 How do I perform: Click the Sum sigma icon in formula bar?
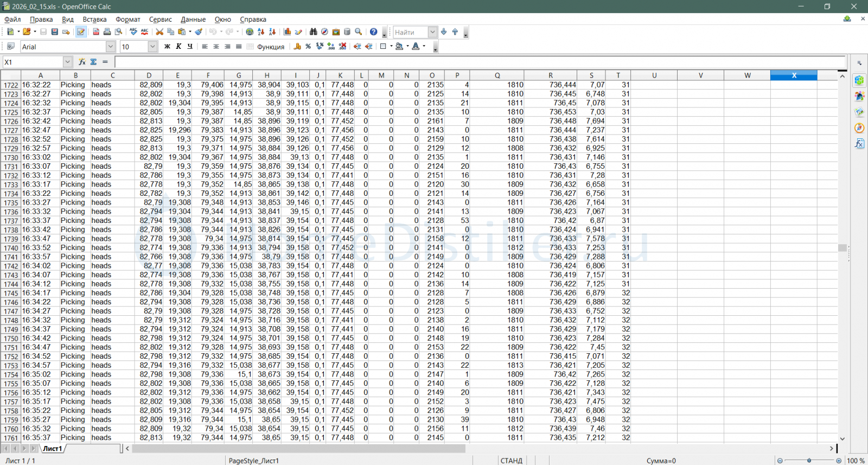point(93,62)
